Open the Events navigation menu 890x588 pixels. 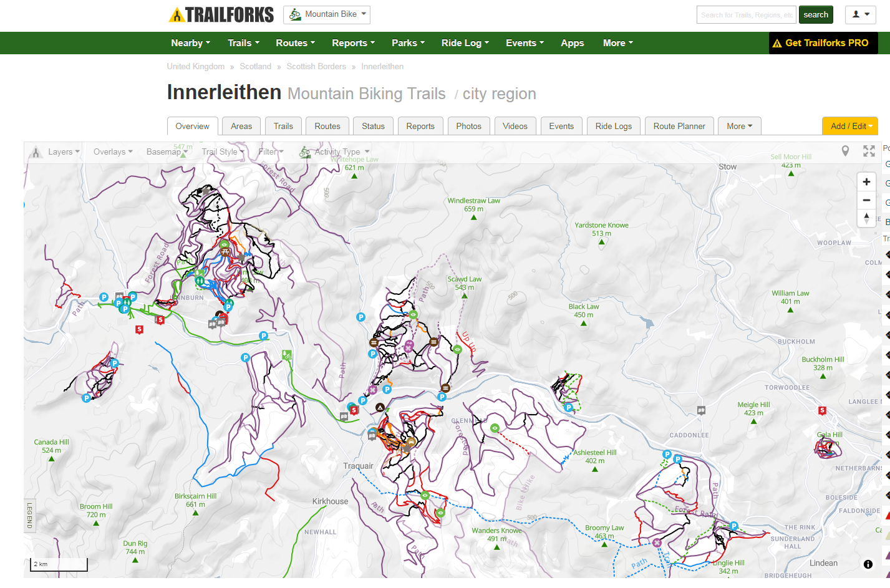[x=525, y=43]
